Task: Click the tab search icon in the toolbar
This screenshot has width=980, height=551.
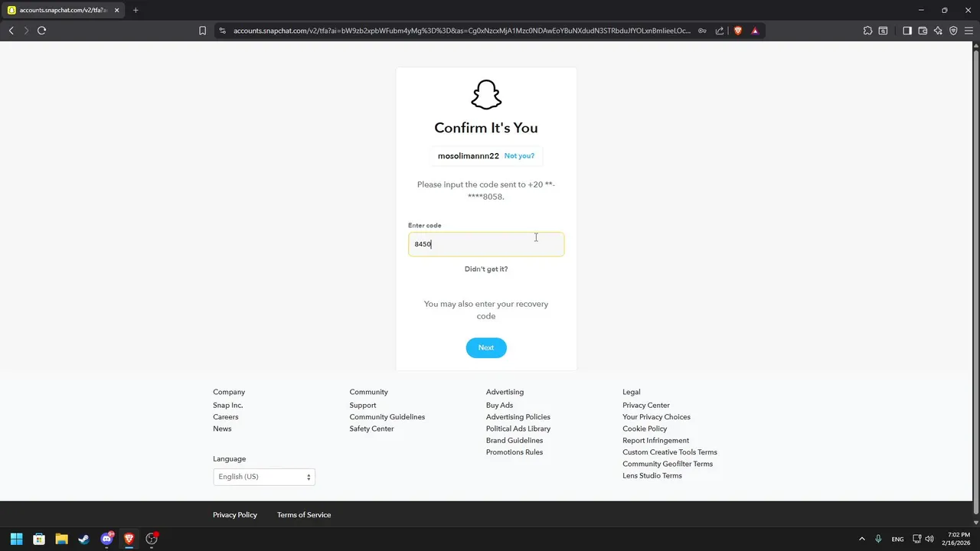Action: click(x=884, y=31)
